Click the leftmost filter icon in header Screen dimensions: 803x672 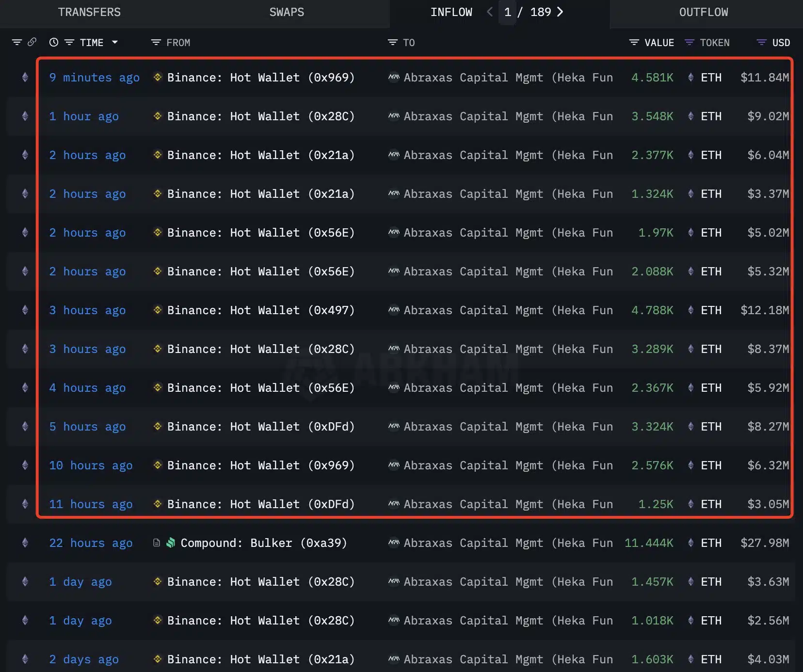point(17,42)
